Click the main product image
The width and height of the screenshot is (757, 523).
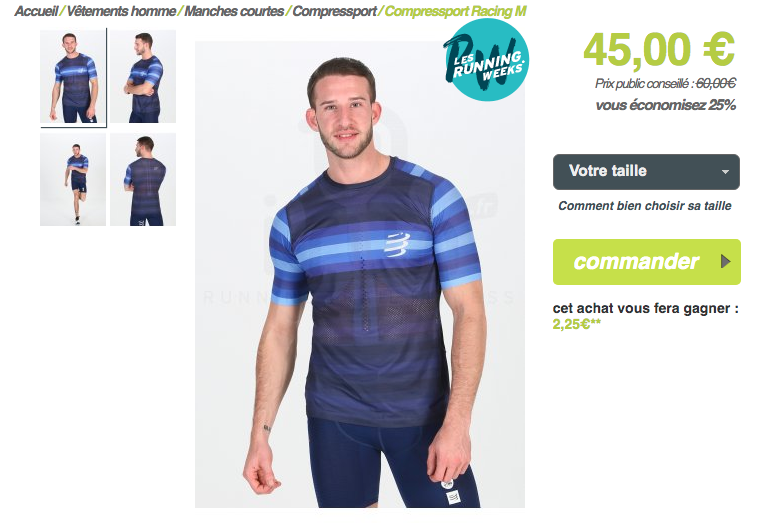point(360,274)
